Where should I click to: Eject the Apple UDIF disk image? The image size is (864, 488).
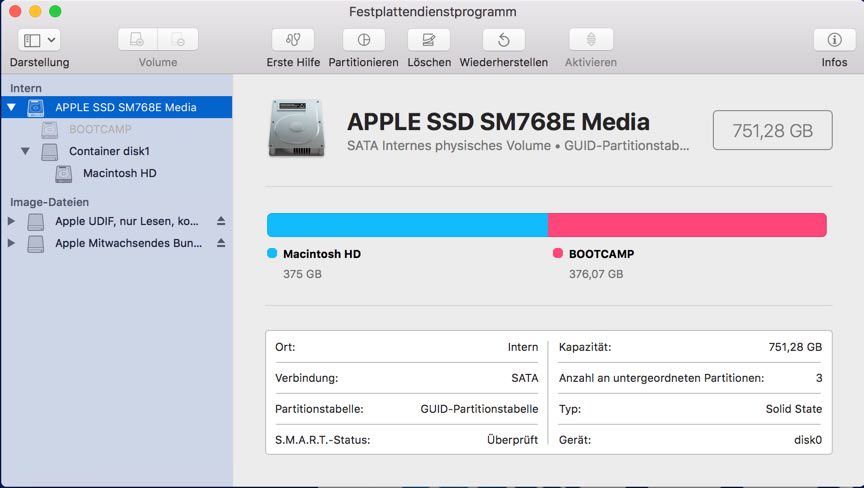[221, 221]
